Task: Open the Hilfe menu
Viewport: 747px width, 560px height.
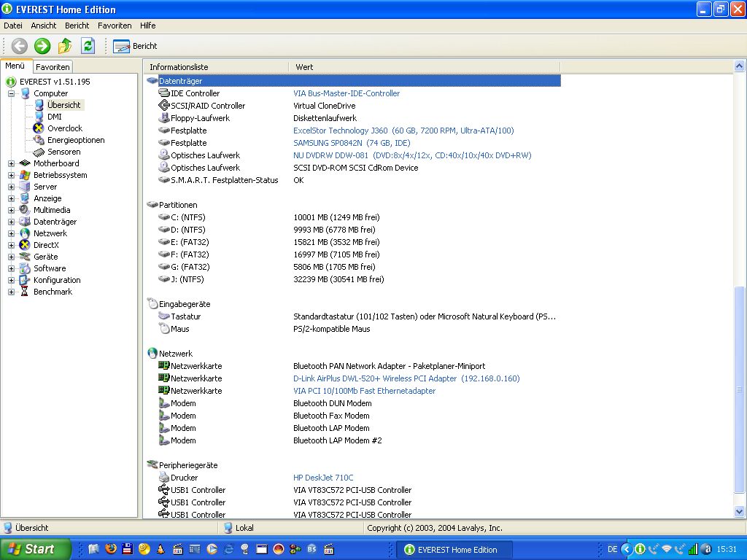Action: (147, 26)
